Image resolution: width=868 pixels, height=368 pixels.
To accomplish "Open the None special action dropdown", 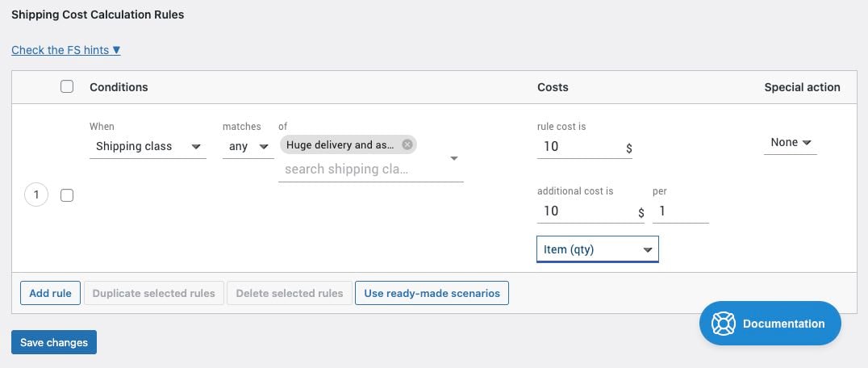I will coord(791,143).
